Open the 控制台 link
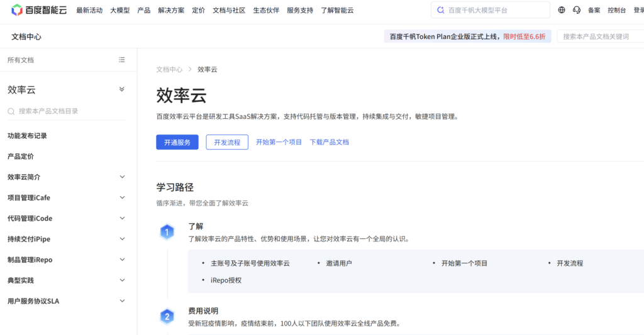 click(x=617, y=10)
